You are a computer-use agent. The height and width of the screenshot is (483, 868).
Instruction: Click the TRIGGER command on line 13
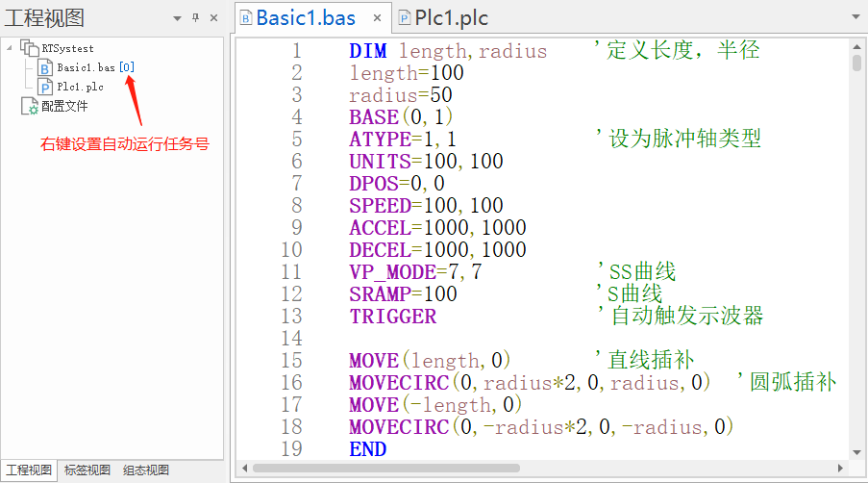[x=392, y=317]
